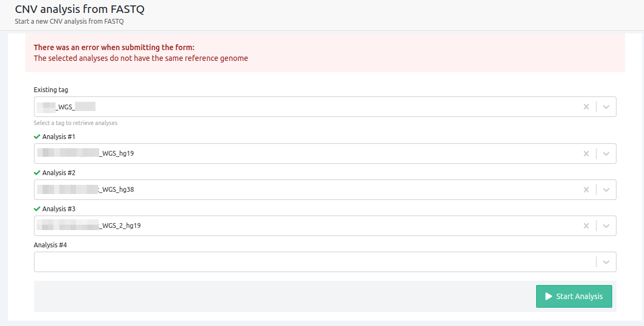This screenshot has height=326, width=644.
Task: Click inside the Analysis #4 field
Action: 313,262
